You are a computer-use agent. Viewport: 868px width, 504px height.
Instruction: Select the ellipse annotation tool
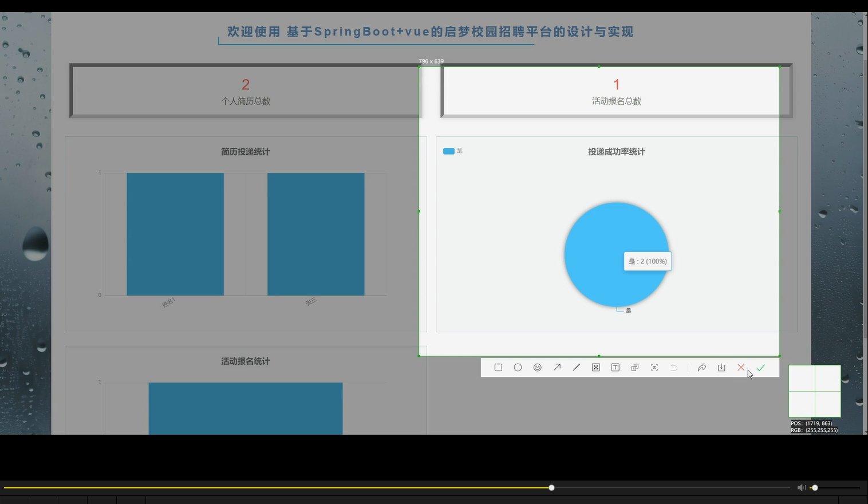(x=518, y=368)
